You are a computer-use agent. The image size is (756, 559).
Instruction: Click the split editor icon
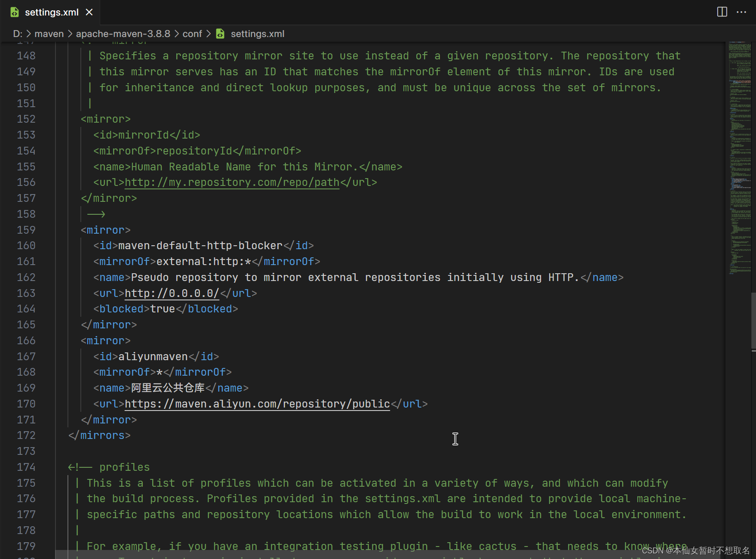pos(722,12)
